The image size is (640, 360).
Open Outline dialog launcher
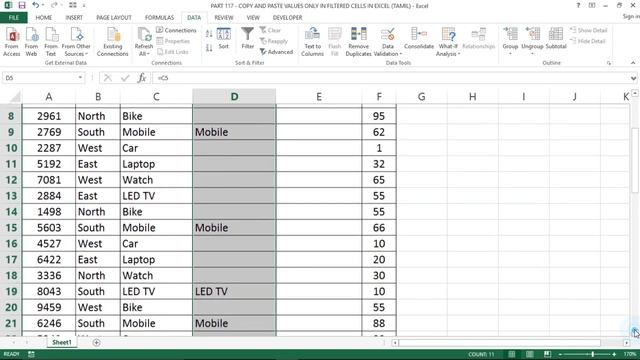pos(609,63)
